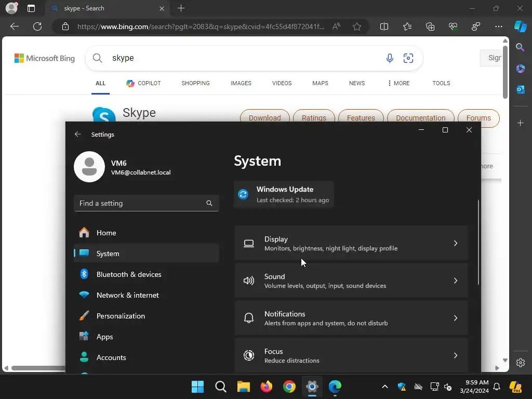Open Edge split screen
532x399 pixels.
pyautogui.click(x=384, y=26)
